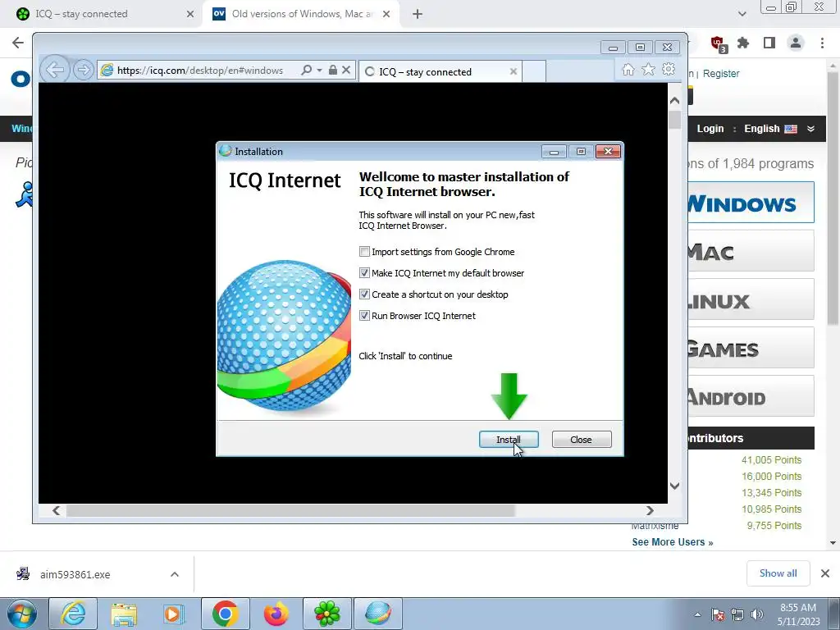Enable Import settings from Google Chrome checkbox

364,252
